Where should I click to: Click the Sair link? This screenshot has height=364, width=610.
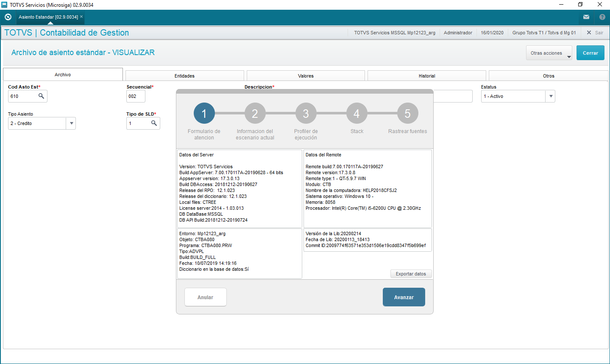click(x=599, y=33)
